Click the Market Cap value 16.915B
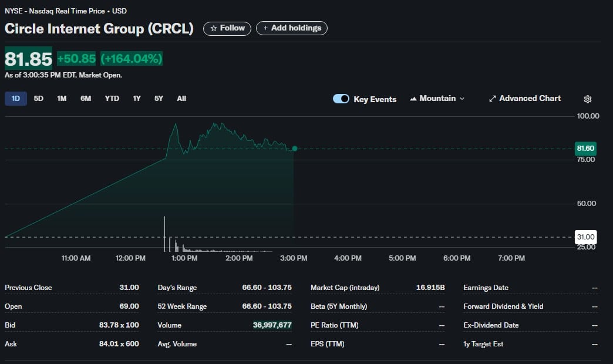This screenshot has width=613, height=364. (430, 287)
